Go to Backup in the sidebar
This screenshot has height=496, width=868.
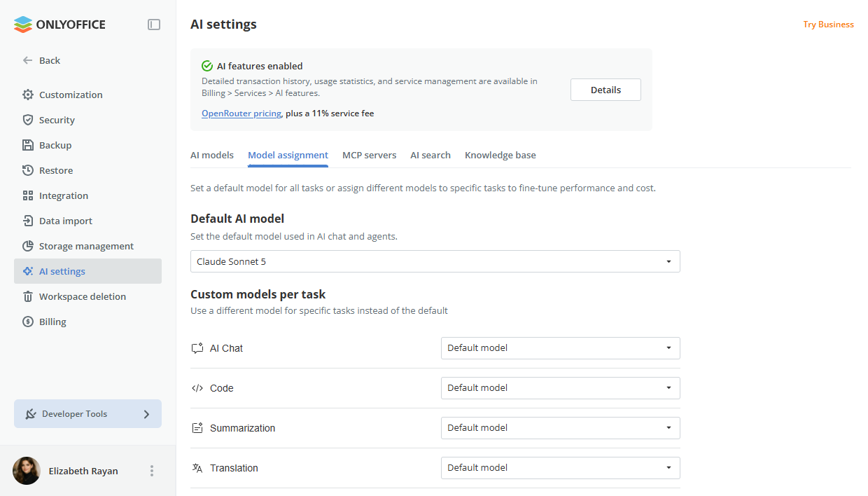(x=87, y=145)
